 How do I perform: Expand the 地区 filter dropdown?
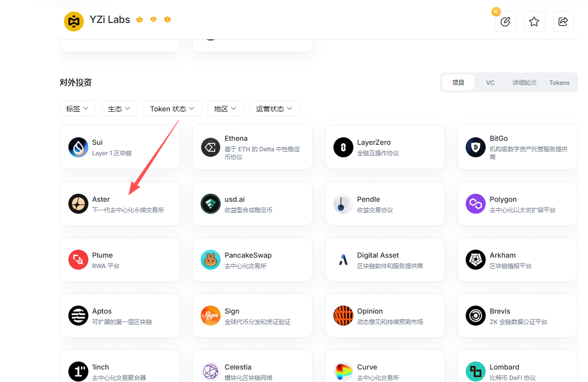click(225, 108)
